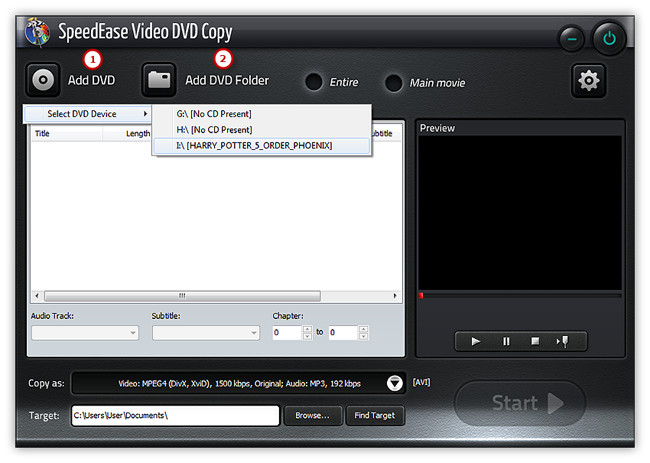Click the Length column header
The height and width of the screenshot is (463, 650).
[x=127, y=133]
